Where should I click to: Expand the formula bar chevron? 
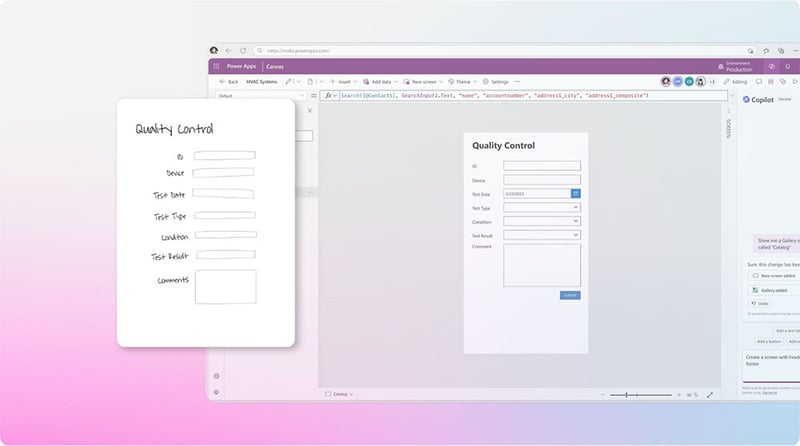pyautogui.click(x=732, y=95)
